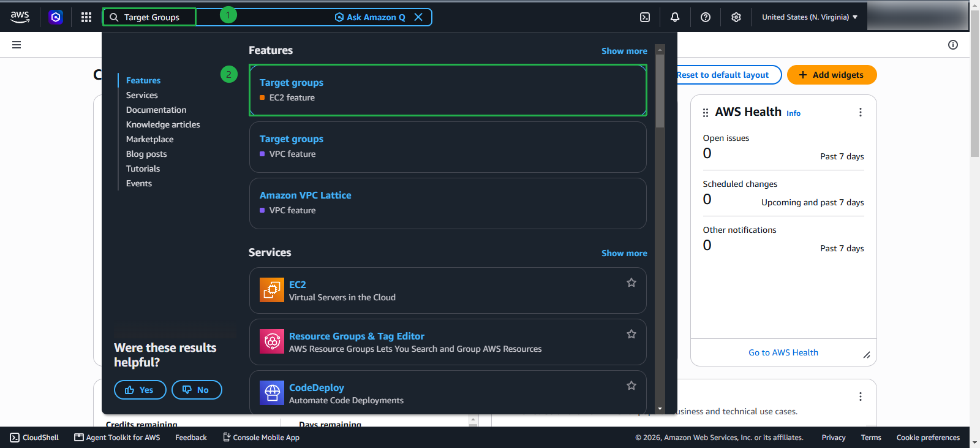Show more Features results
Screen dimensions: 980x448
point(624,51)
